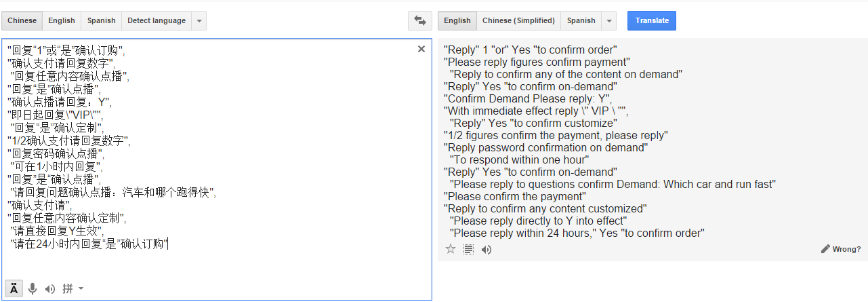Screen dimensions: 868x302
Task: Enable Detect language for source
Action: pos(157,20)
